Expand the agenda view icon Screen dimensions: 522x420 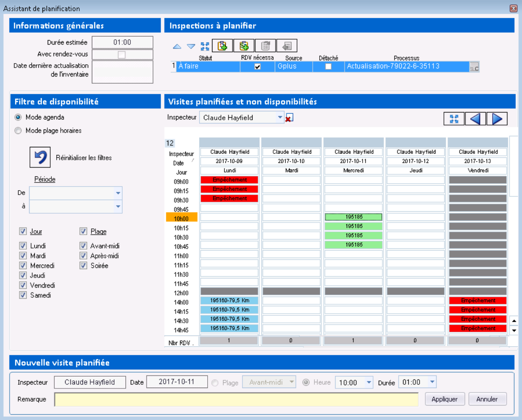coord(454,119)
